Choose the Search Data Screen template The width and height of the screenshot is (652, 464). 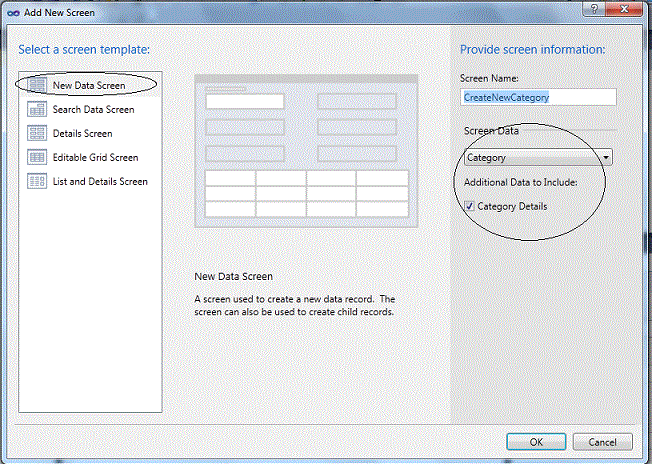[x=90, y=109]
